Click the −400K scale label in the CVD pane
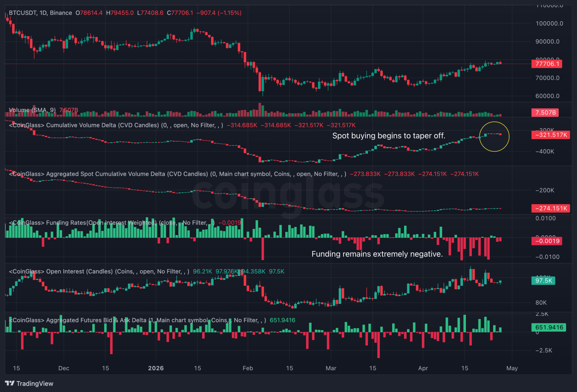 click(545, 151)
